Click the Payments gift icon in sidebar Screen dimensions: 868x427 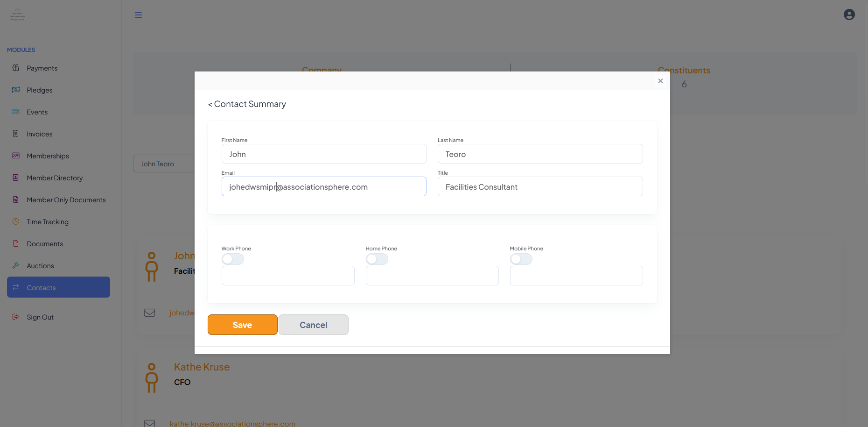pyautogui.click(x=16, y=68)
